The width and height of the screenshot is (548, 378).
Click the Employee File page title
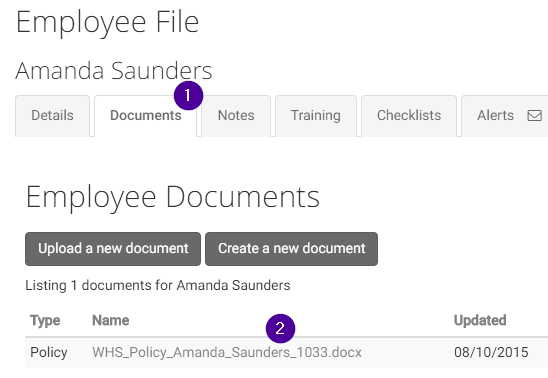tap(107, 23)
